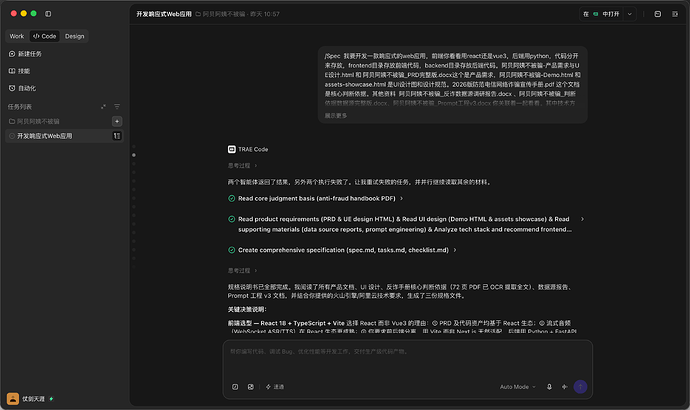
Task: Switch to the Design tab
Action: (74, 36)
